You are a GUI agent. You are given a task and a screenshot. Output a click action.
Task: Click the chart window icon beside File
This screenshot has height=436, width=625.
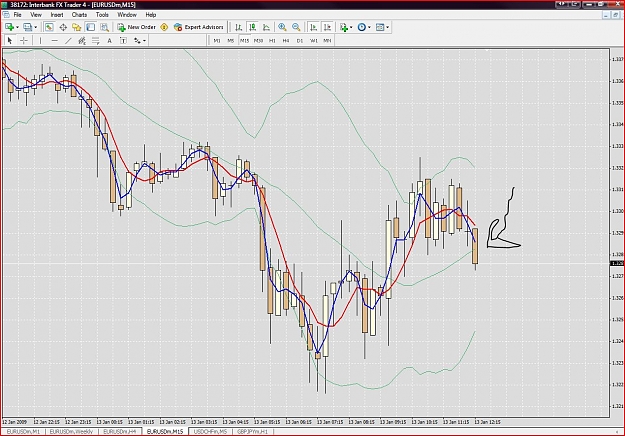click(6, 15)
